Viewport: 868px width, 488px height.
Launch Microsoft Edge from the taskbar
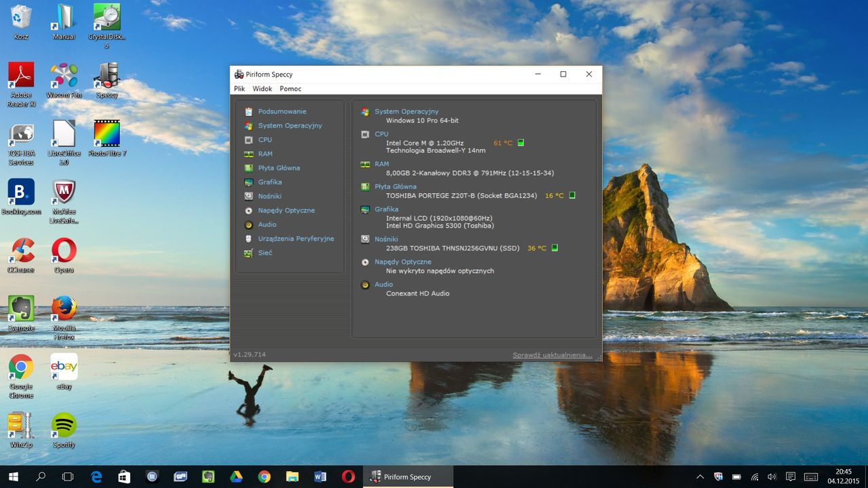click(x=96, y=477)
